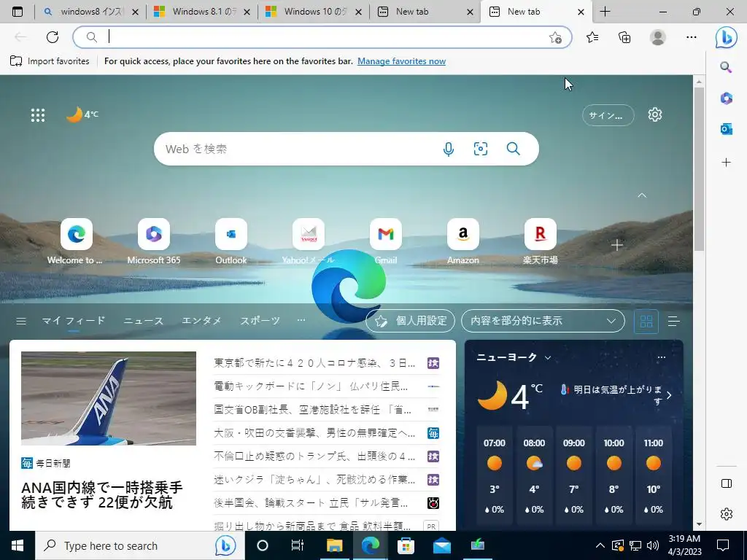Open the Favorites list icon
Screen dimensions: 747x560
pos(592,37)
